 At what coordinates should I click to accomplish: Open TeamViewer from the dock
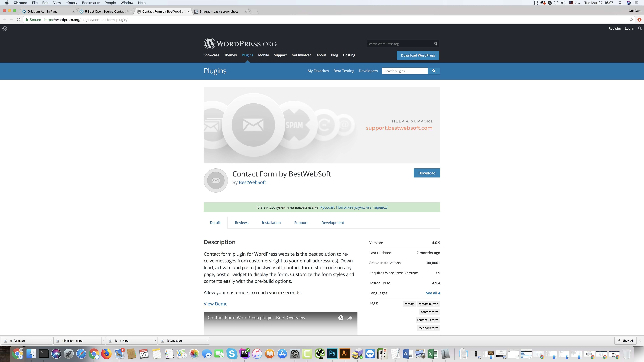370,354
